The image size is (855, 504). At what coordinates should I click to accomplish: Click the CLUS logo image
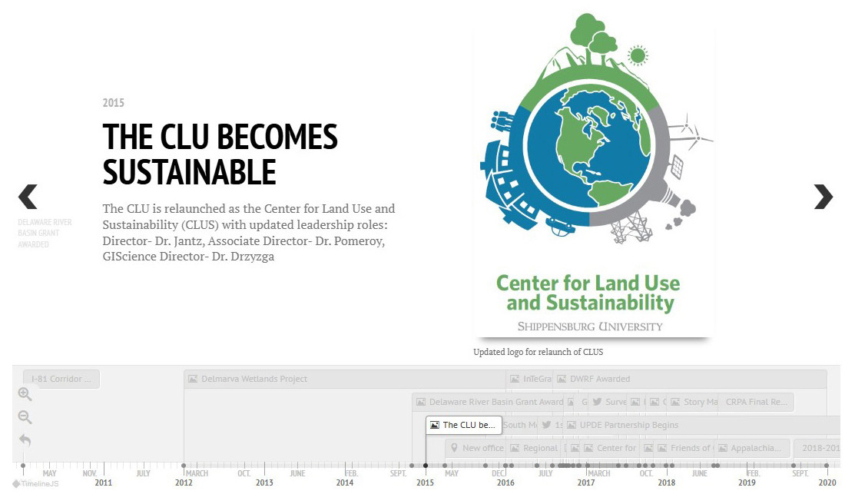(593, 177)
